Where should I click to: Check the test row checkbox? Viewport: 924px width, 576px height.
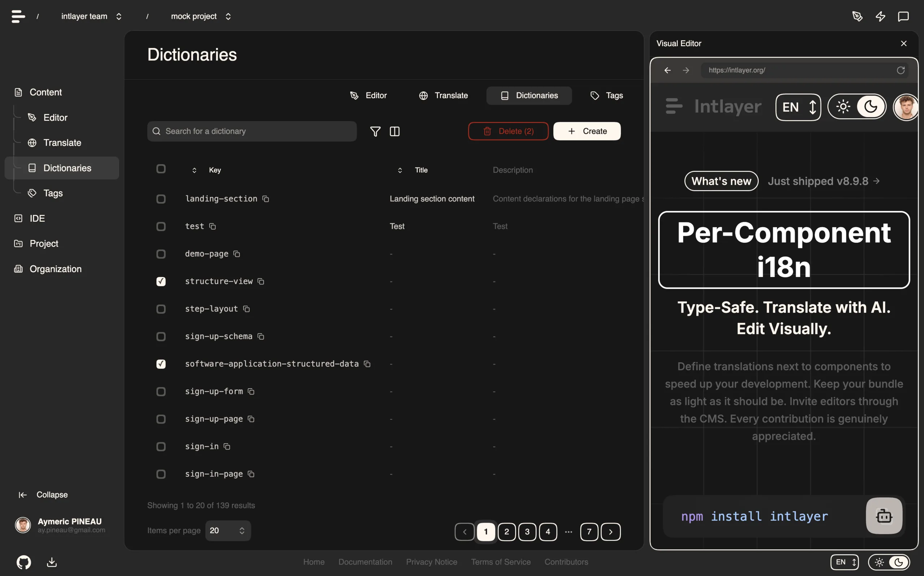coord(161,226)
